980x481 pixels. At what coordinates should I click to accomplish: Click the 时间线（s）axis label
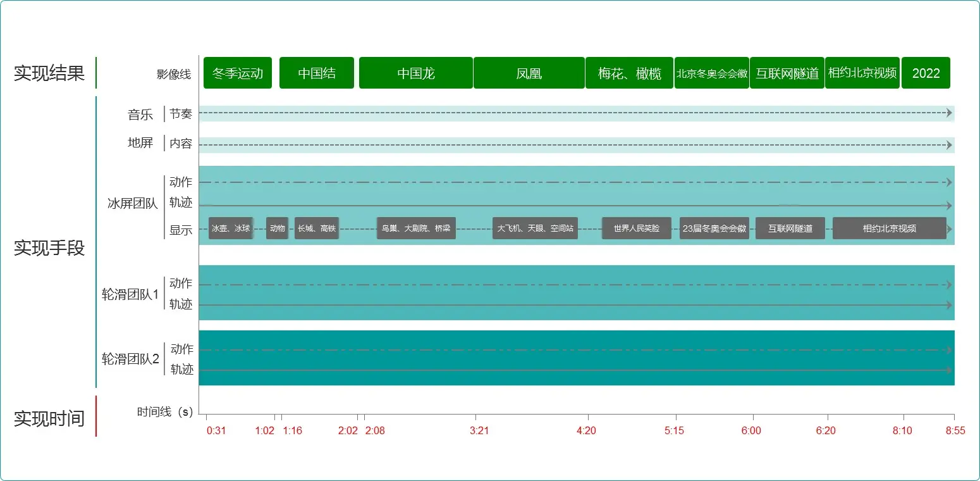tap(165, 412)
